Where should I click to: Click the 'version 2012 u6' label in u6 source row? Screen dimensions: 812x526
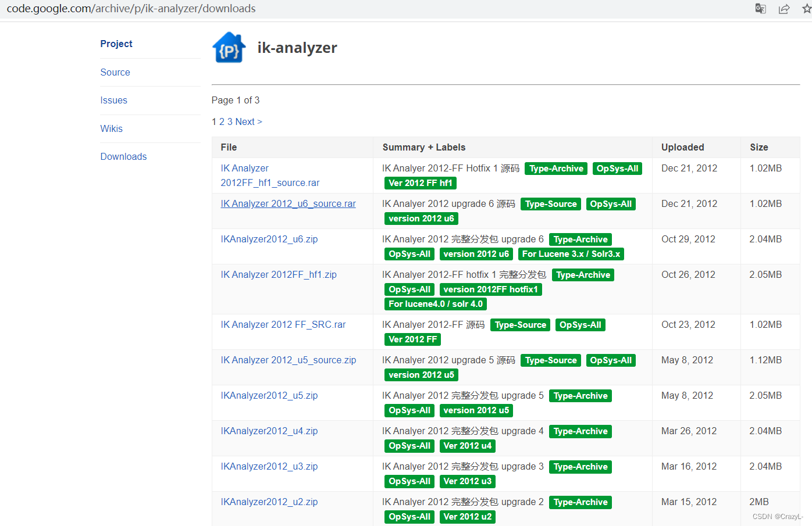(422, 219)
